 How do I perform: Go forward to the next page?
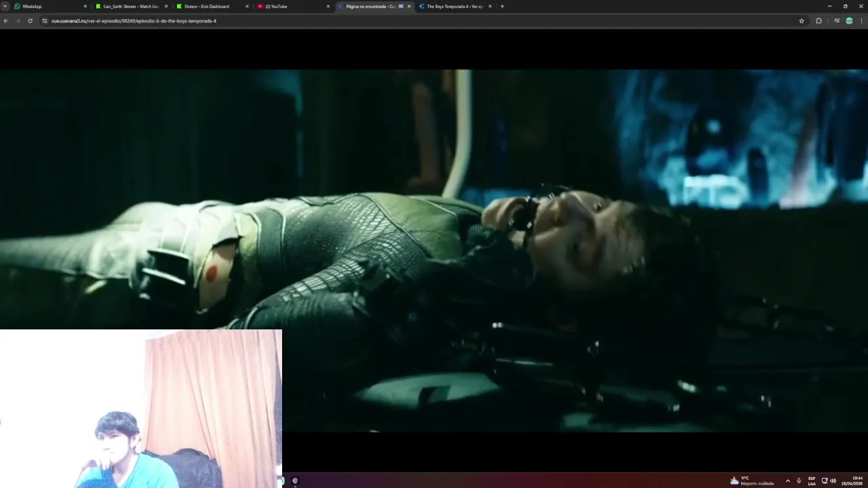tap(18, 21)
